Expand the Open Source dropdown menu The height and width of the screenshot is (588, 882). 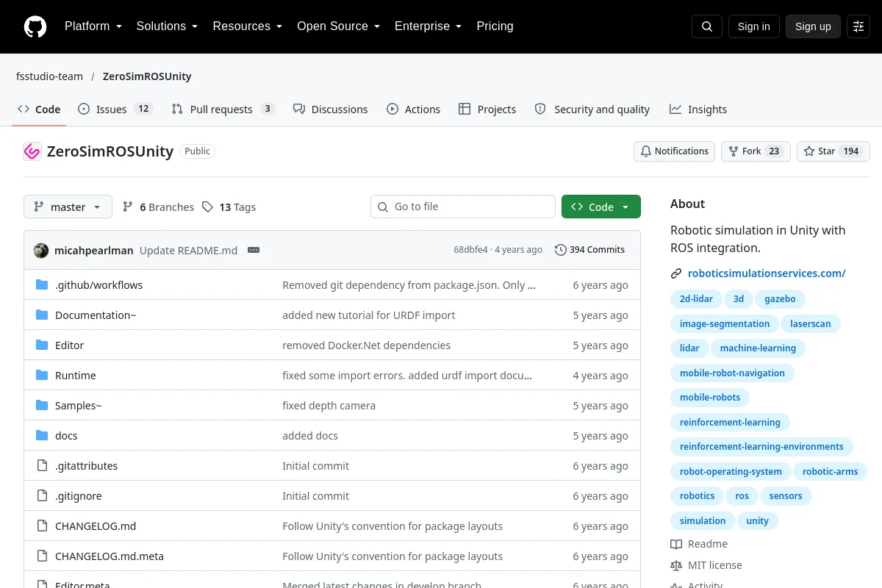338,26
